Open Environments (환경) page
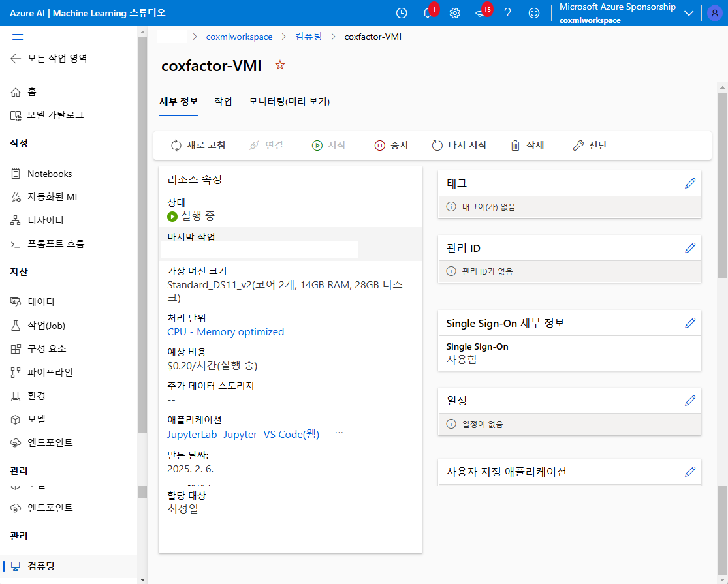728x584 pixels. (28, 395)
